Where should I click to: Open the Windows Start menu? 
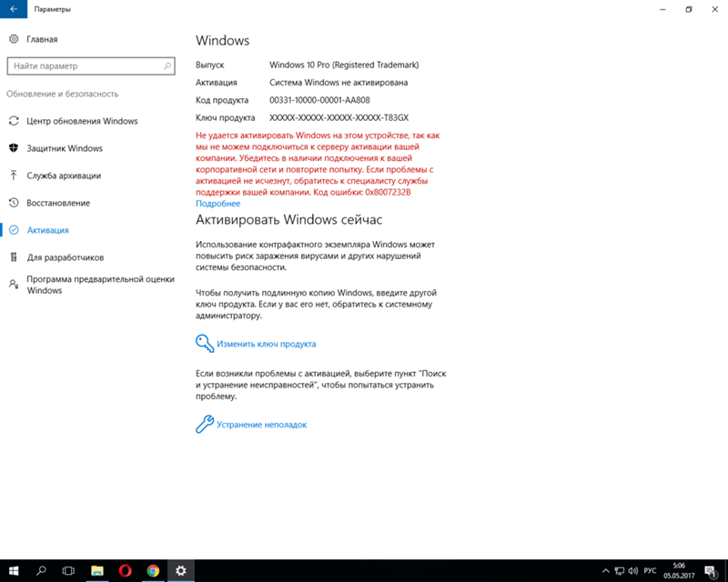click(x=14, y=570)
